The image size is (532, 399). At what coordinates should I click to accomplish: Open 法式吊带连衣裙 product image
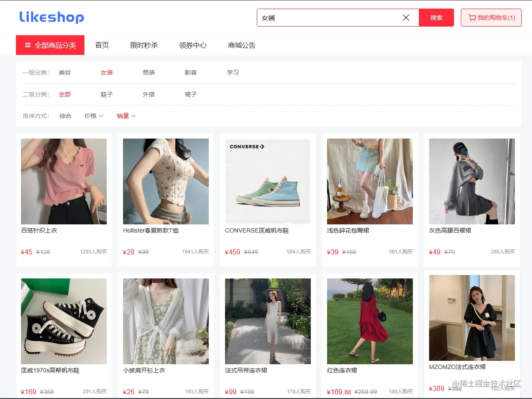pyautogui.click(x=268, y=321)
